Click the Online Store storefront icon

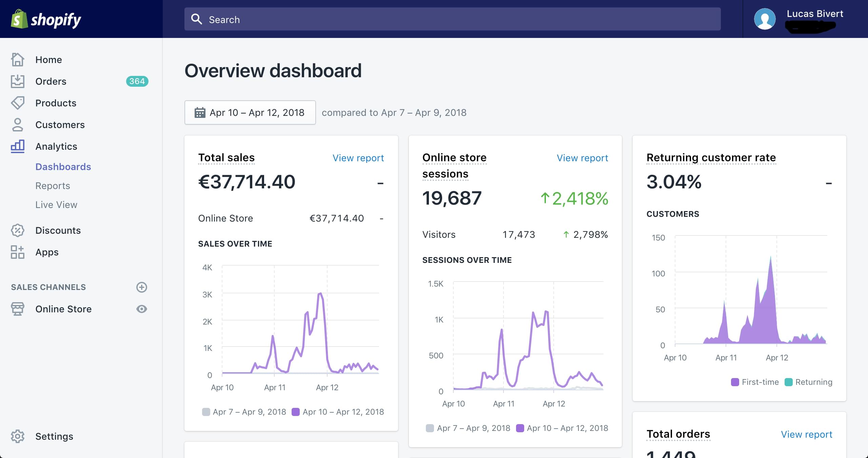[18, 309]
